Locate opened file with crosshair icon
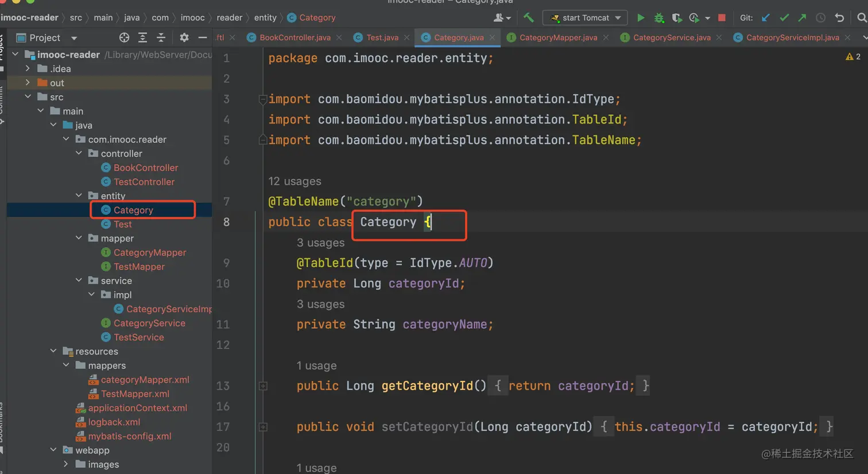This screenshot has width=868, height=474. (124, 38)
